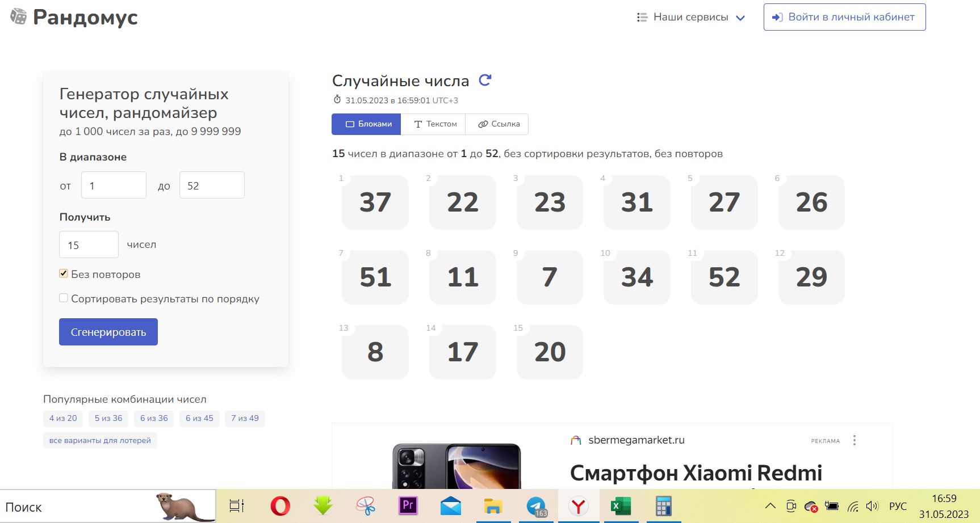
Task: Open все варианты для лотерей link
Action: click(100, 441)
